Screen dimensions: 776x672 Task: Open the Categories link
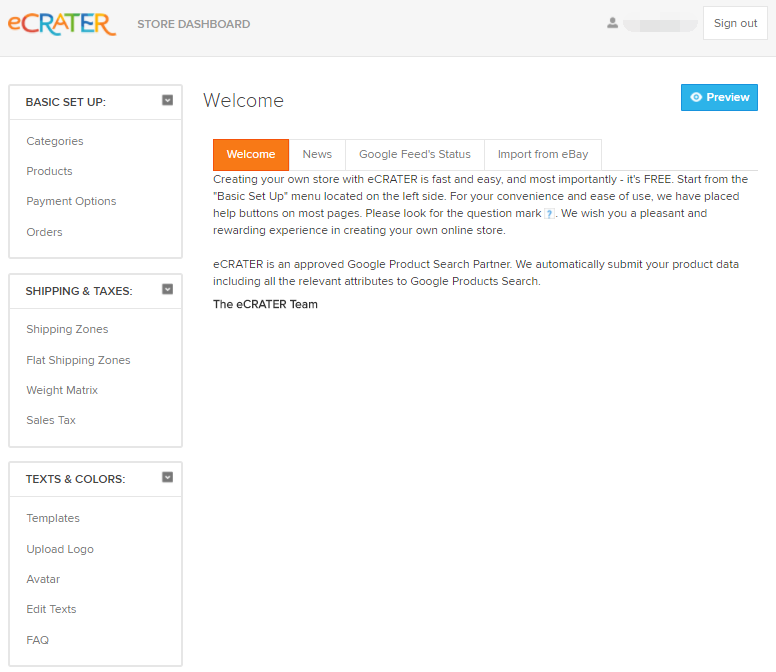coord(55,141)
